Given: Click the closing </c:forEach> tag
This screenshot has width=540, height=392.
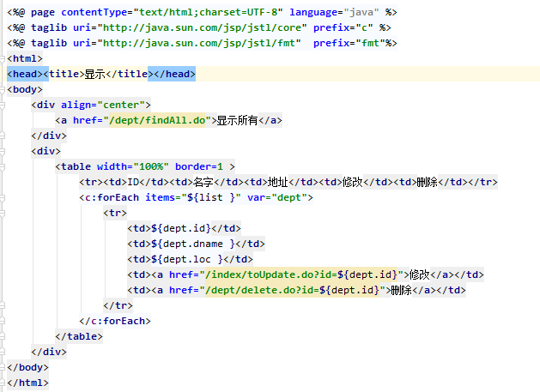Looking at the screenshot, I should [x=115, y=321].
